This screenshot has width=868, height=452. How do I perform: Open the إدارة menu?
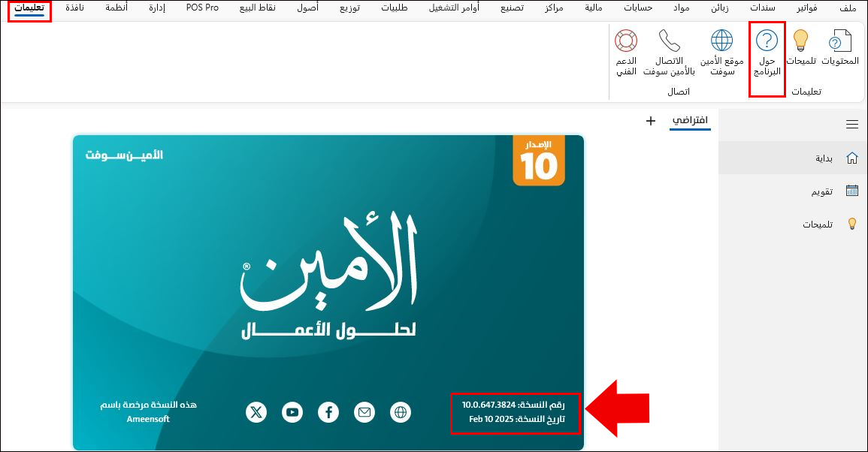[157, 8]
